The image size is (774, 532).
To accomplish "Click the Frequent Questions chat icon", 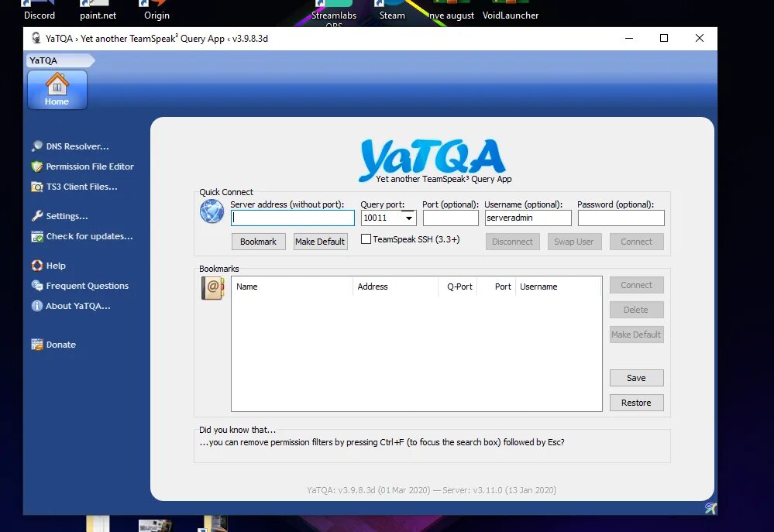I will [37, 285].
